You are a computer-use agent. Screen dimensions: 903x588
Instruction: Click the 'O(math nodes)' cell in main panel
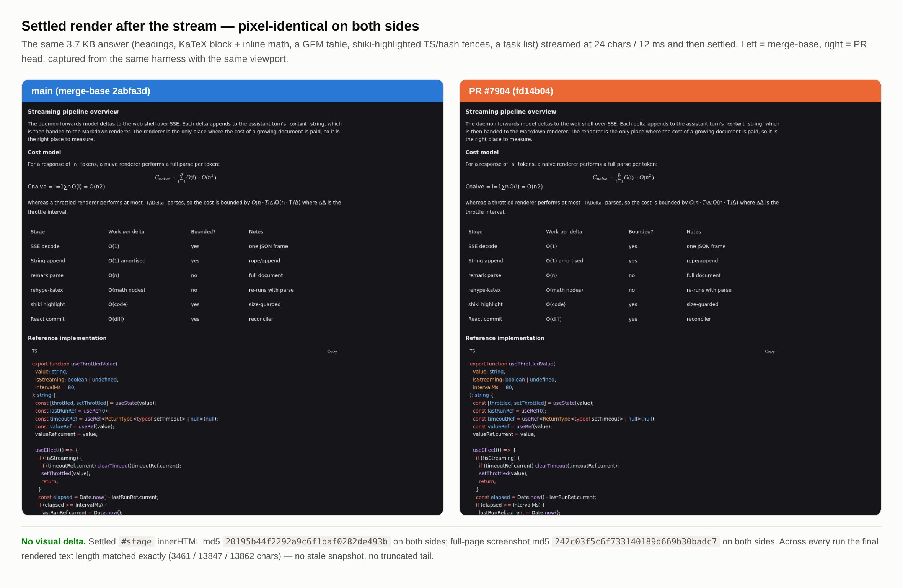point(127,290)
